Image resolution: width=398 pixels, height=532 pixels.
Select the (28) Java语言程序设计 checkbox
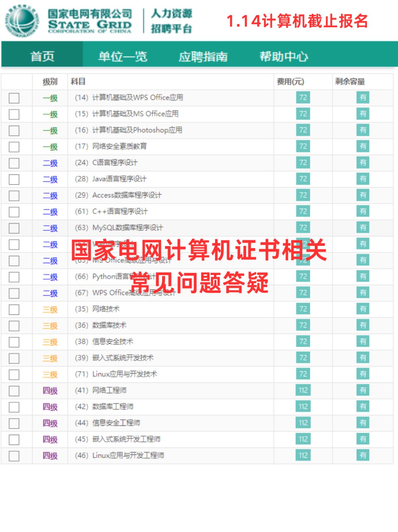click(x=14, y=179)
